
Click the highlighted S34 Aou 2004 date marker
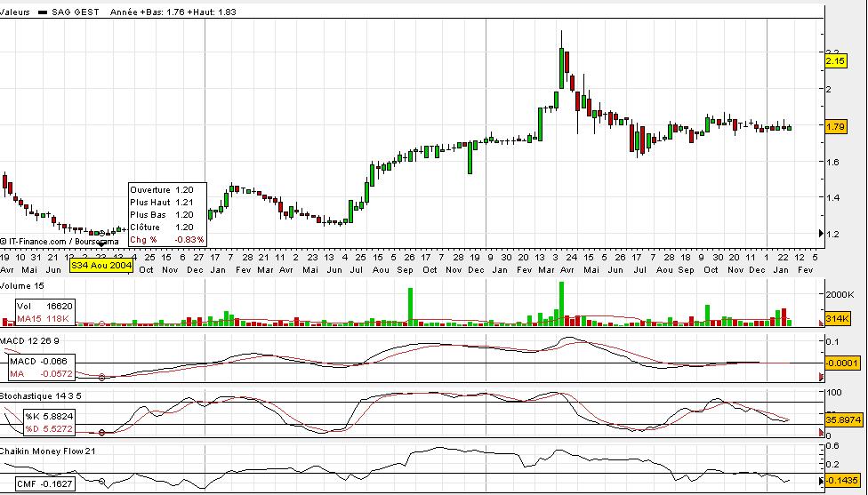click(x=101, y=266)
